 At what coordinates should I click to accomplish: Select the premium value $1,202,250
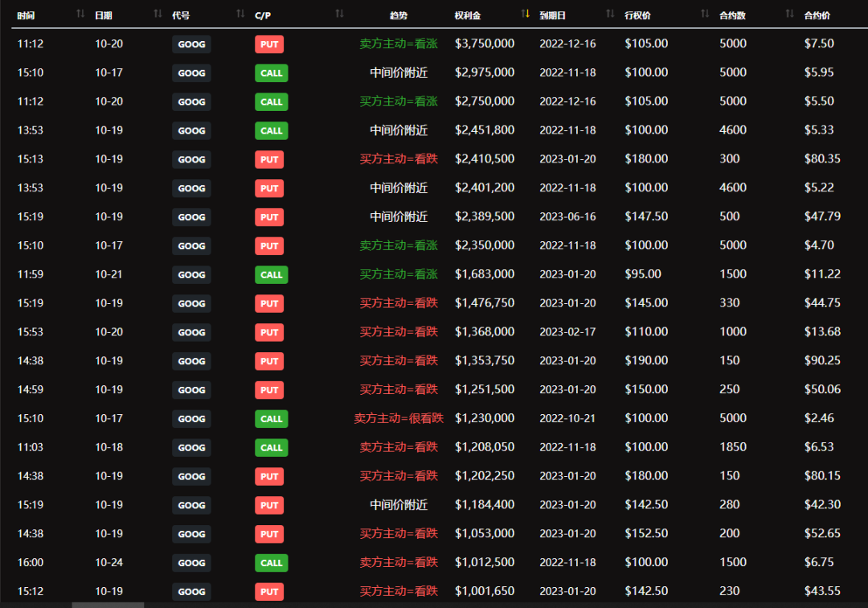tap(485, 475)
